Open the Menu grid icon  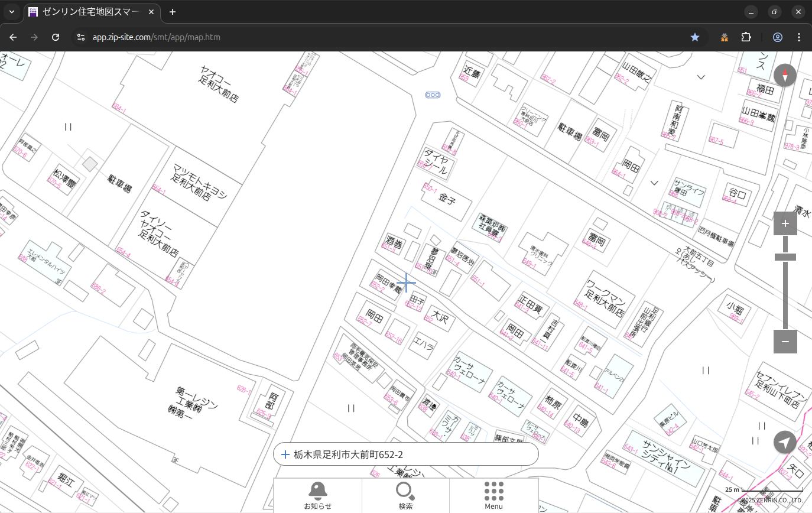[493, 495]
